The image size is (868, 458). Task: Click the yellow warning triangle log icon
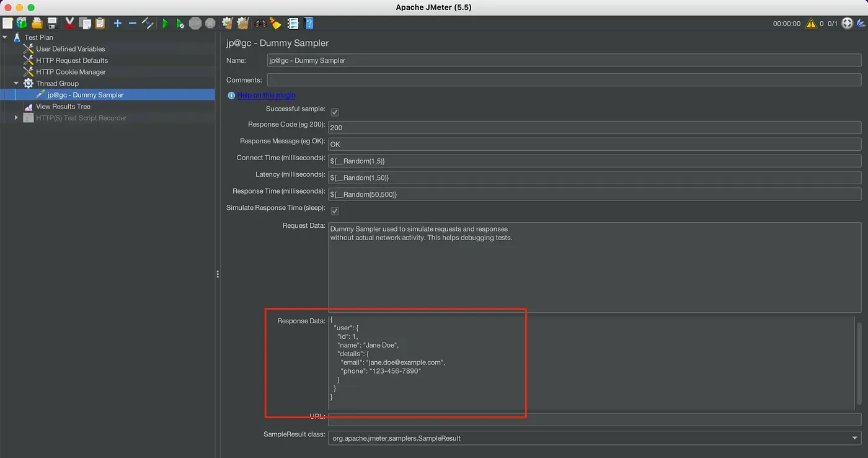tap(811, 24)
